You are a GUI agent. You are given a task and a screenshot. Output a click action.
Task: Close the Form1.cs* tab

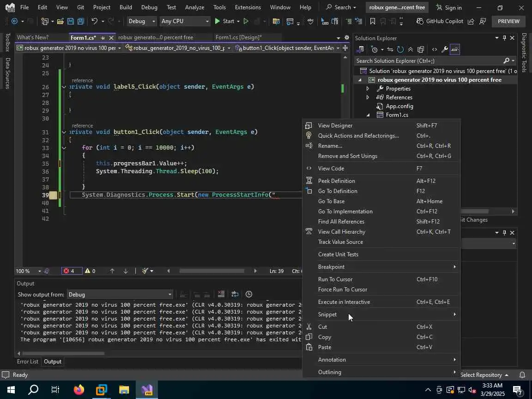(111, 38)
